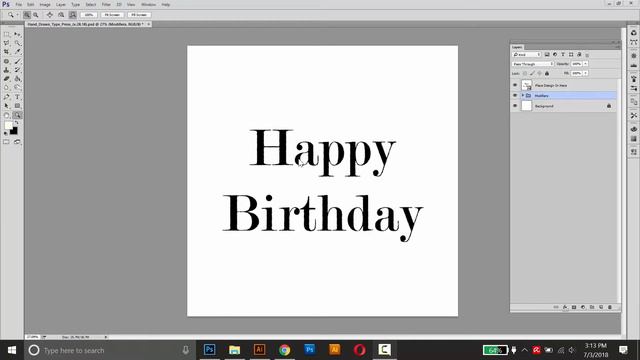Screen dimensions: 640x360
Task: Open the Opacity slider arrow
Action: click(x=586, y=64)
